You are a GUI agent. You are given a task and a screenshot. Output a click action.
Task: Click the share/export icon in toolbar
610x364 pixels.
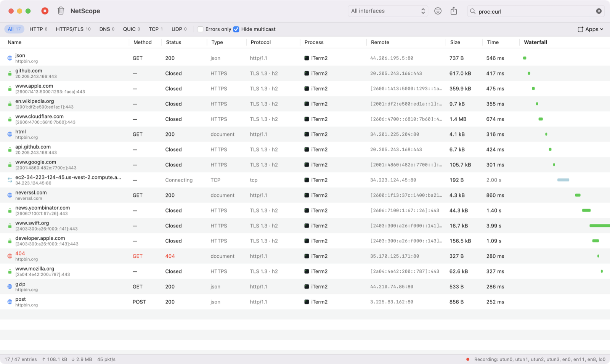tap(454, 11)
